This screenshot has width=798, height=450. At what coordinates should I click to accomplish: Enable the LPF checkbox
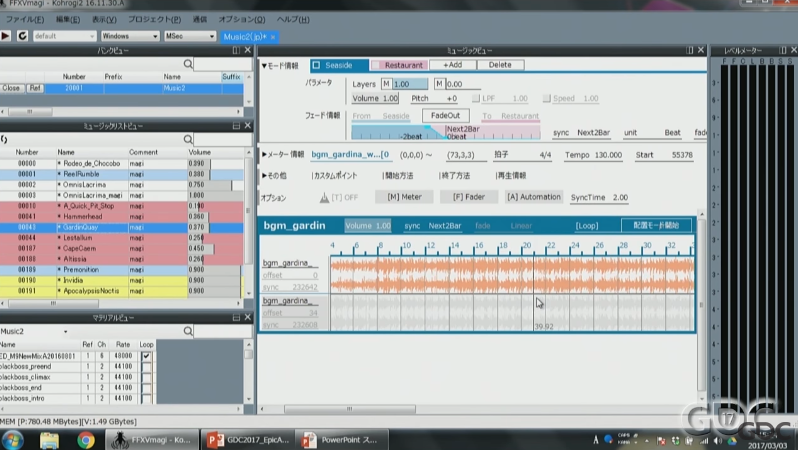[476, 99]
